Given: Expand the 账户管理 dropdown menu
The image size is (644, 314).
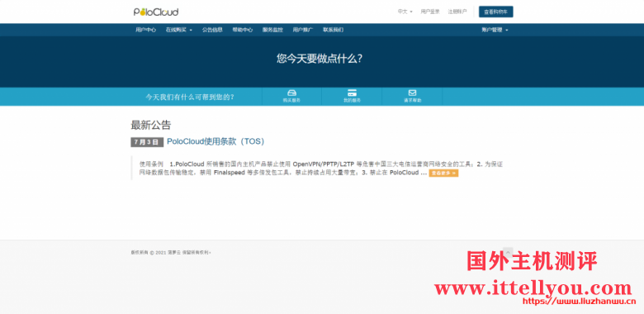Looking at the screenshot, I should click(495, 30).
